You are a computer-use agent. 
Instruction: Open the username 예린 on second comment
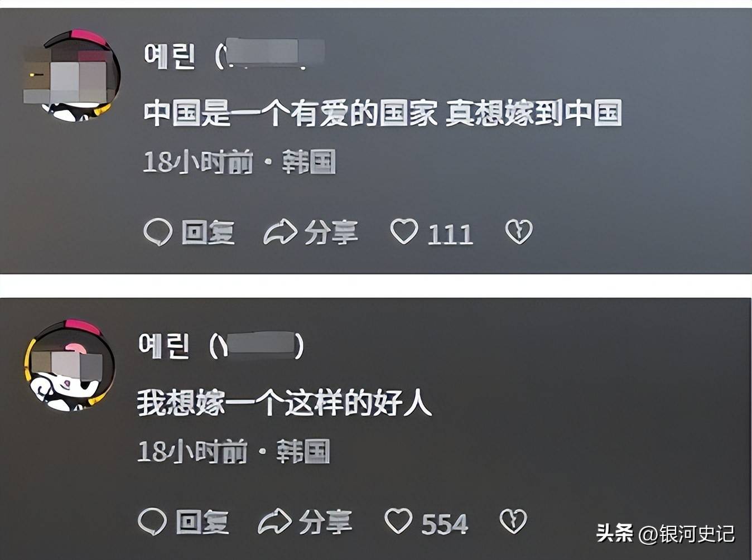[164, 345]
